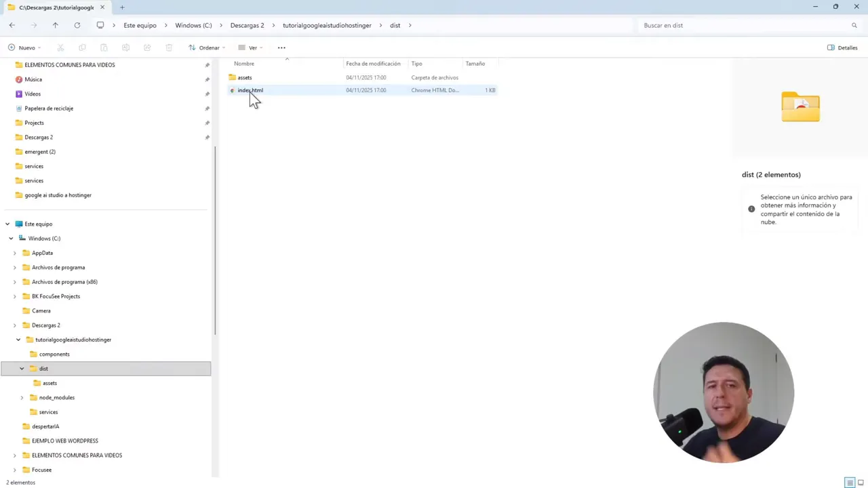Navigate to Descargas 2 in the breadcrumb

[247, 25]
